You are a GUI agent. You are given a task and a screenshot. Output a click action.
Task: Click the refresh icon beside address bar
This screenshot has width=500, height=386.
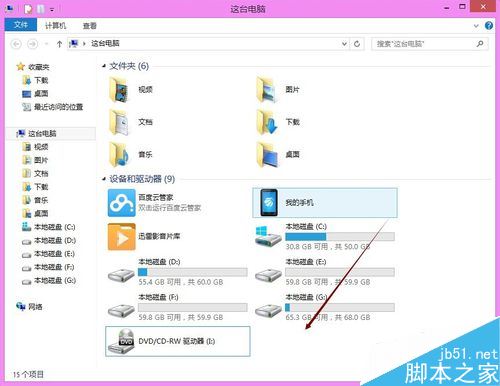[357, 44]
